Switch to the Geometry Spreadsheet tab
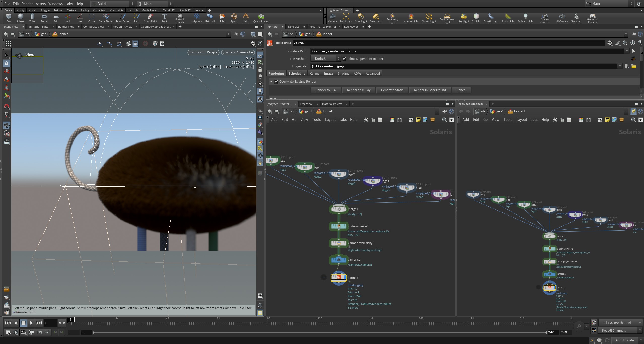The height and width of the screenshot is (344, 644). tap(156, 27)
